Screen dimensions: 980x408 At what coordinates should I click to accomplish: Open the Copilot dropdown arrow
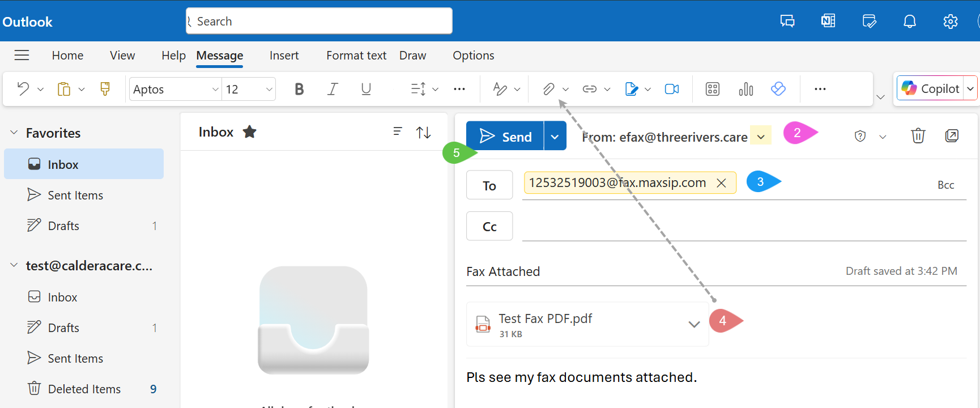(970, 88)
